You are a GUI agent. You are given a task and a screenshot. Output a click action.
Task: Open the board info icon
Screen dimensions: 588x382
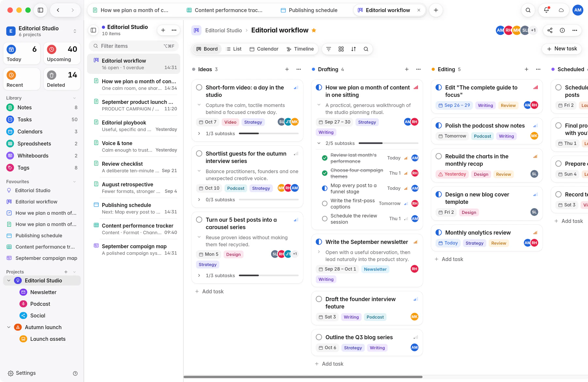pos(562,30)
